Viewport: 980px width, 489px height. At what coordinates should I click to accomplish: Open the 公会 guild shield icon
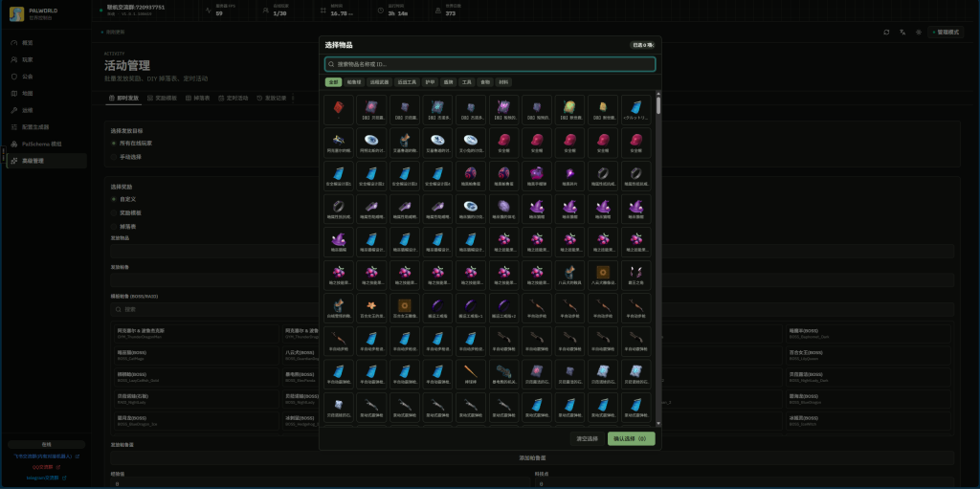point(14,77)
